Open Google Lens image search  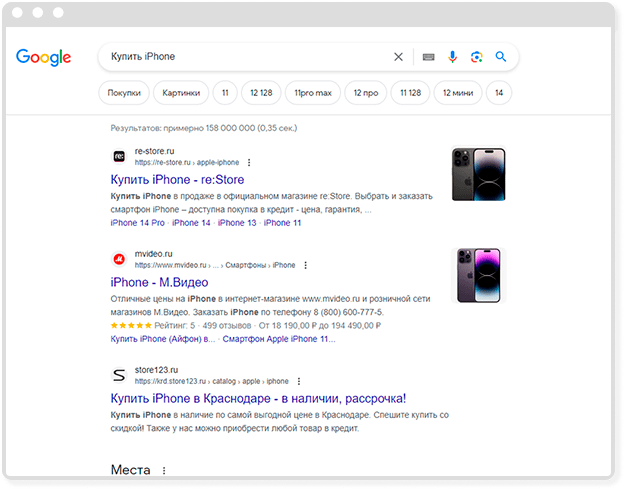click(x=476, y=57)
